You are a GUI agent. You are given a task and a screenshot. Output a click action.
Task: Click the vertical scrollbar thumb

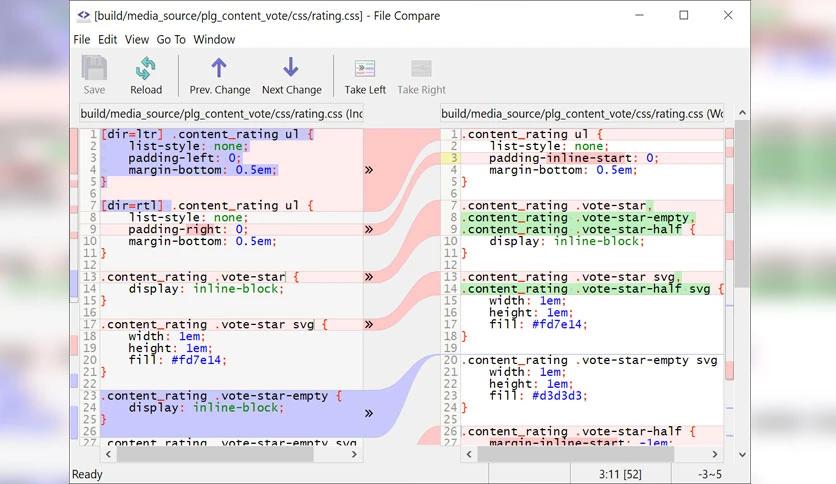coord(742,204)
